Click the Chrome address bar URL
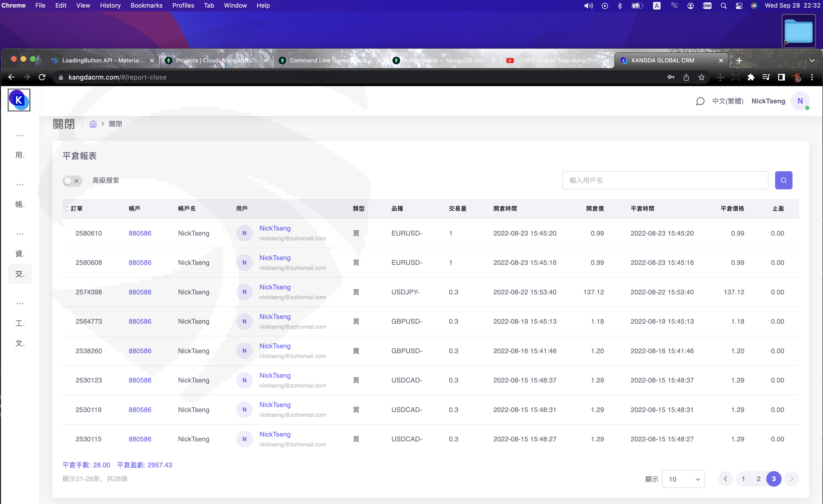This screenshot has height=504, width=823. [x=117, y=77]
